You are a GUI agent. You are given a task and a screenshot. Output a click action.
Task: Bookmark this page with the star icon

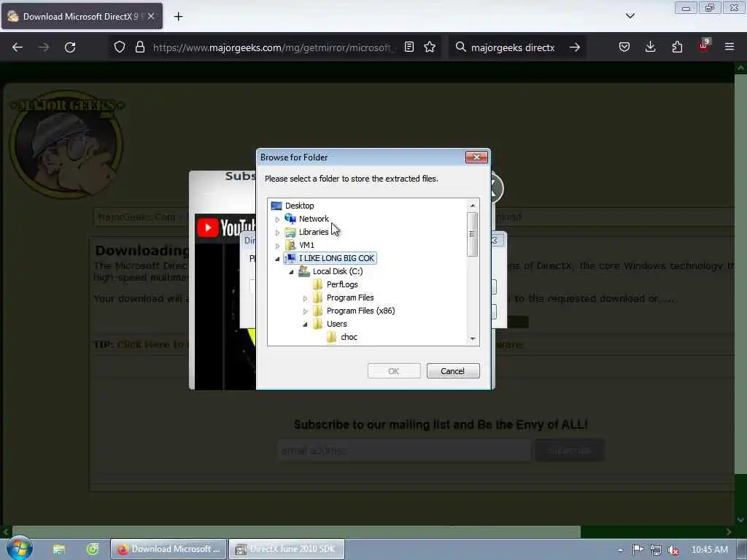(x=430, y=47)
